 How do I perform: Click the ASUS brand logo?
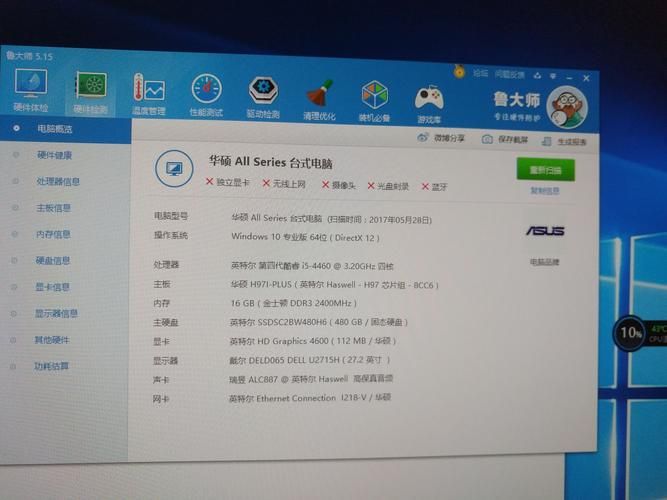click(545, 231)
